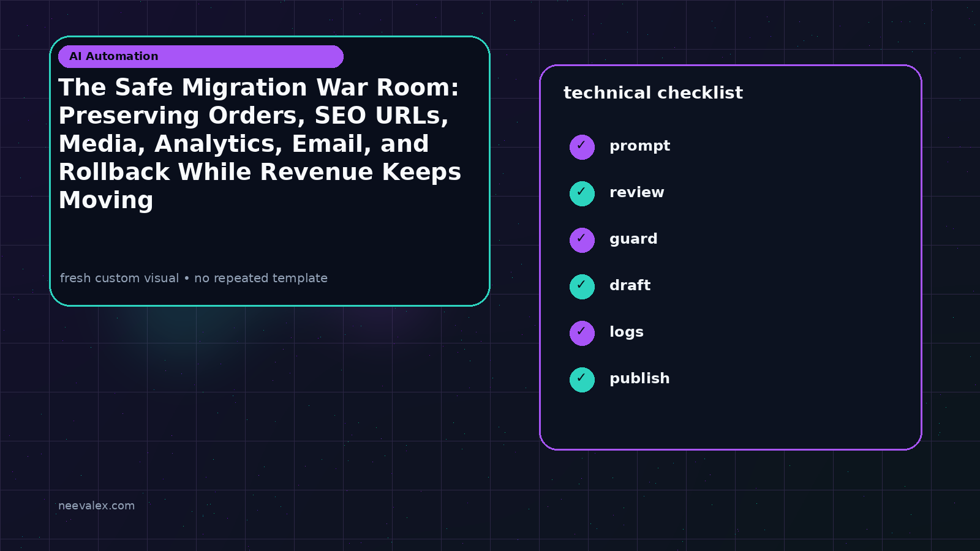Click the Safe Migration War Room headline
980x551 pixels.
click(x=260, y=144)
